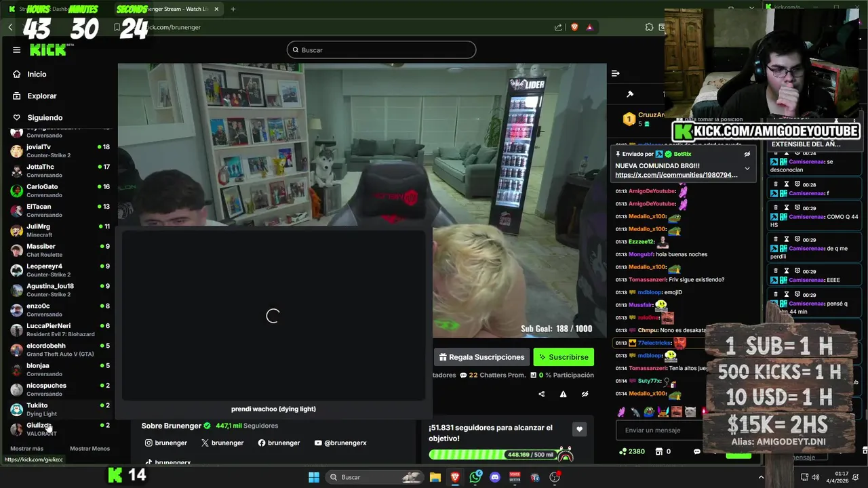Pick the grey parrot quick emote
Screen dimensions: 868x488
point(635,411)
